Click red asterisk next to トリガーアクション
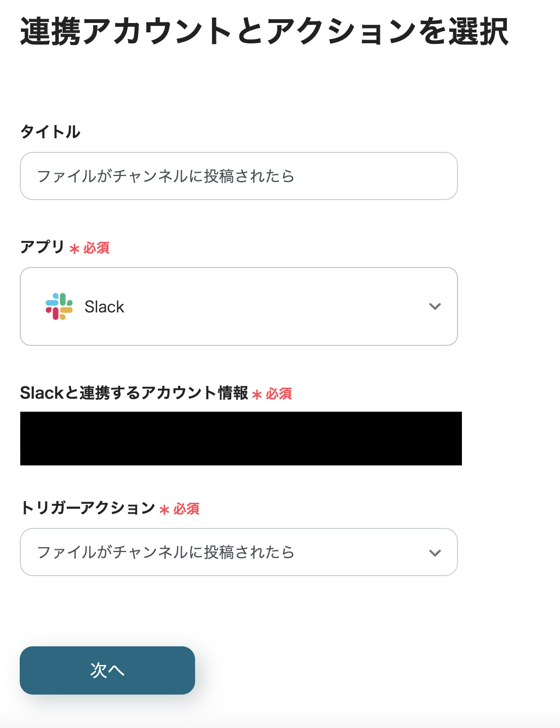The image size is (560, 728). [x=164, y=510]
